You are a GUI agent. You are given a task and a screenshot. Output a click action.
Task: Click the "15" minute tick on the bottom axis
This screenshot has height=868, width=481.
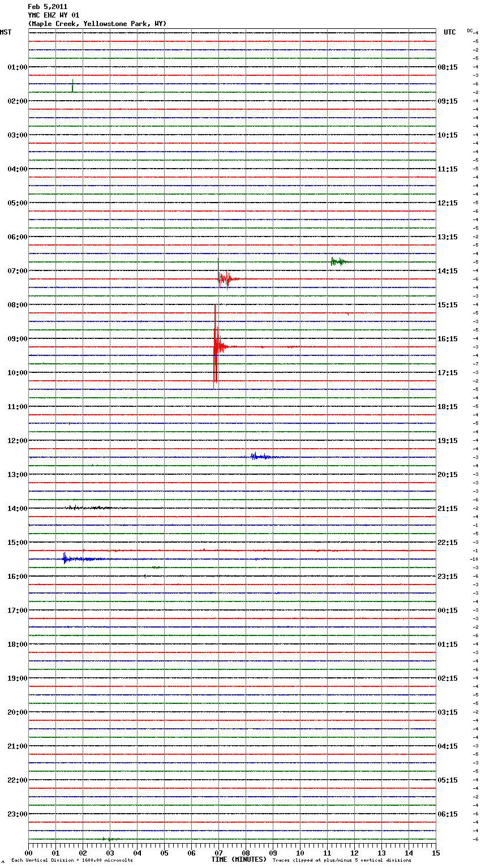tap(435, 853)
